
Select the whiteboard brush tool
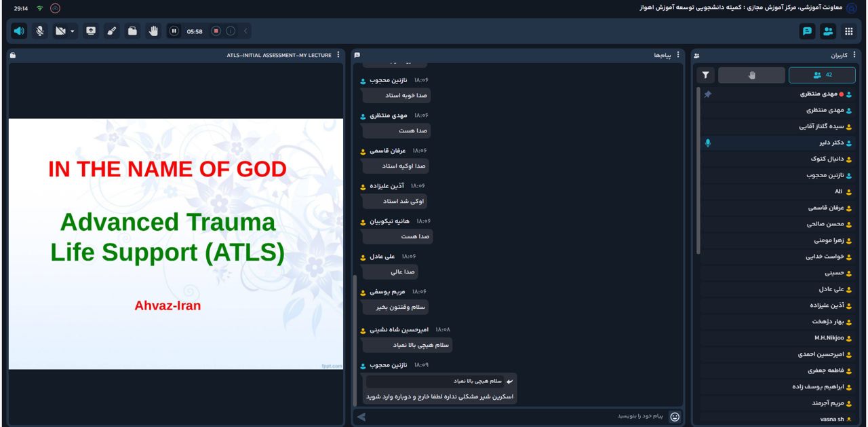pyautogui.click(x=112, y=31)
